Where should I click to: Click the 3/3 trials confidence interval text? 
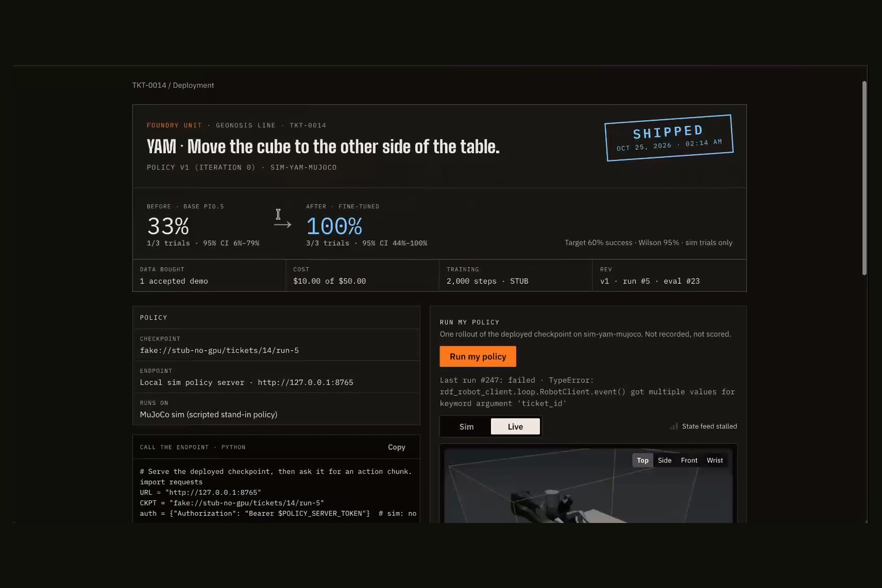click(366, 243)
